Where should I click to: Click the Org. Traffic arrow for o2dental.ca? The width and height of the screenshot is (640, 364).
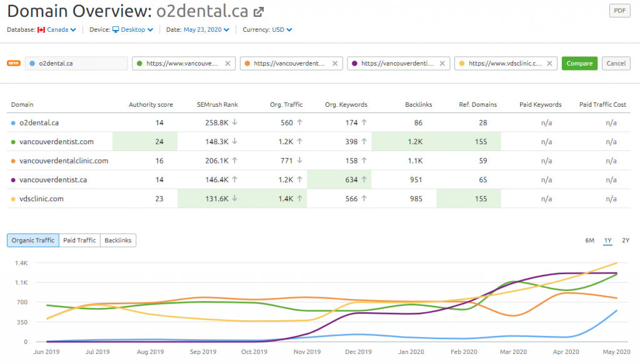(299, 122)
